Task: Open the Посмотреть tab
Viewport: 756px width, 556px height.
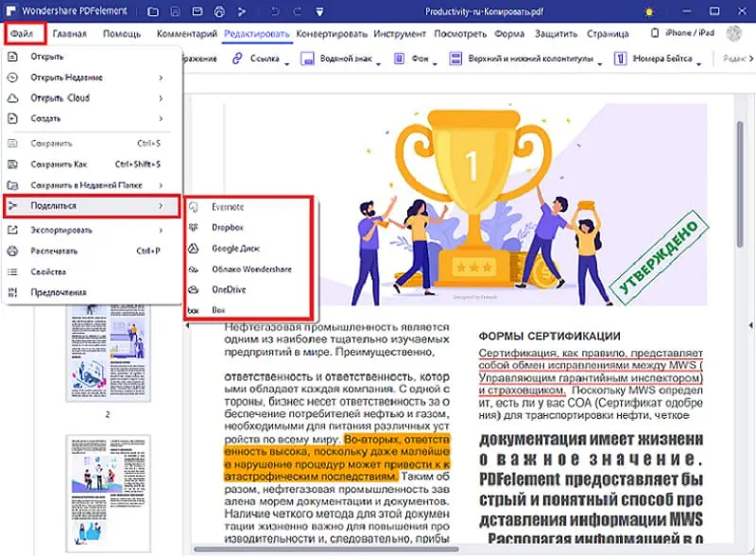Action: (x=460, y=33)
